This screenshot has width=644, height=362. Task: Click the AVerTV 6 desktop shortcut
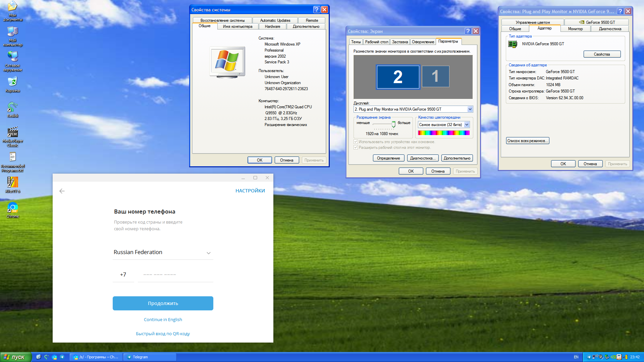pos(12,183)
